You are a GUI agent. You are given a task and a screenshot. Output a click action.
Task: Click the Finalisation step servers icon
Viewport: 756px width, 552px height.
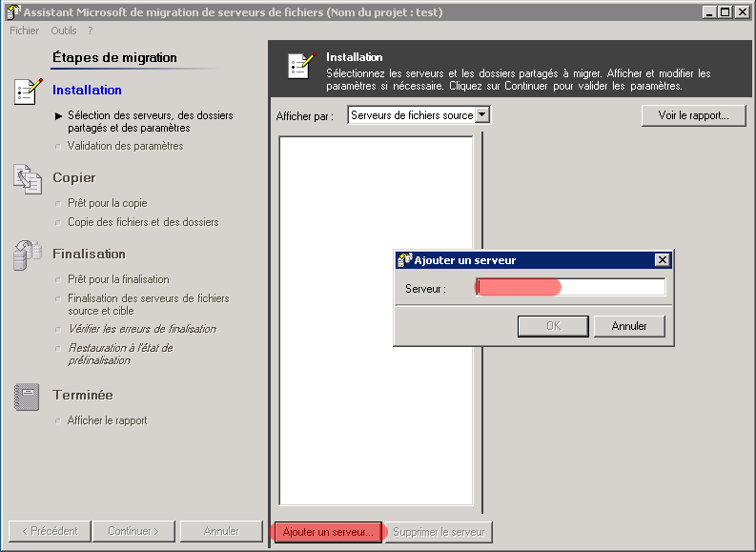click(x=28, y=256)
